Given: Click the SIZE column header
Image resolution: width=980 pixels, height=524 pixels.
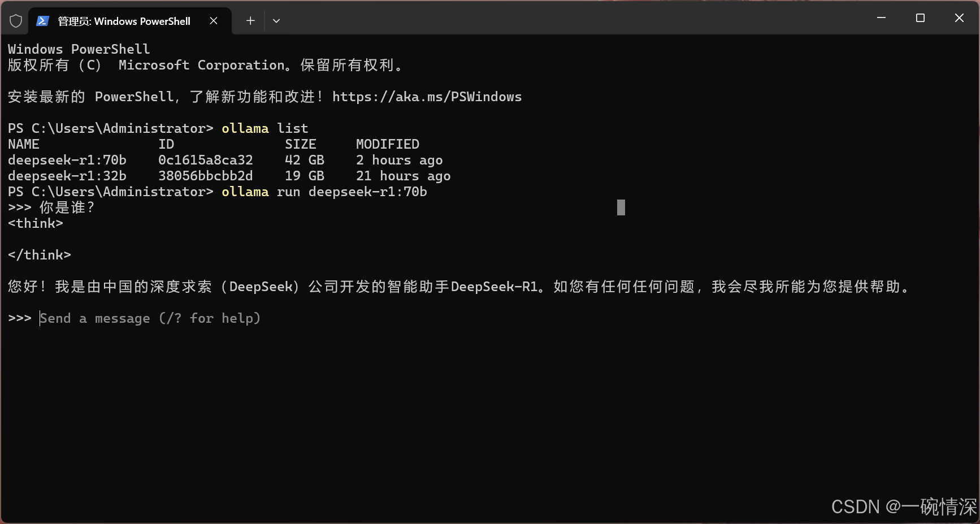Looking at the screenshot, I should (x=301, y=144).
